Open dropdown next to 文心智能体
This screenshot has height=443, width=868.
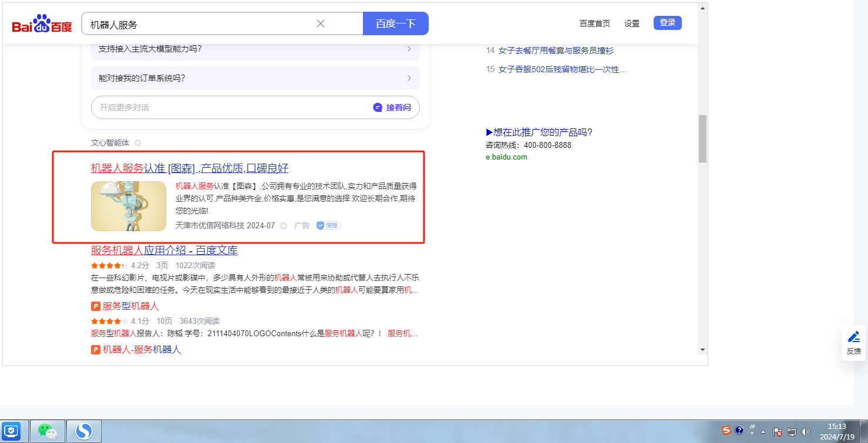point(137,143)
